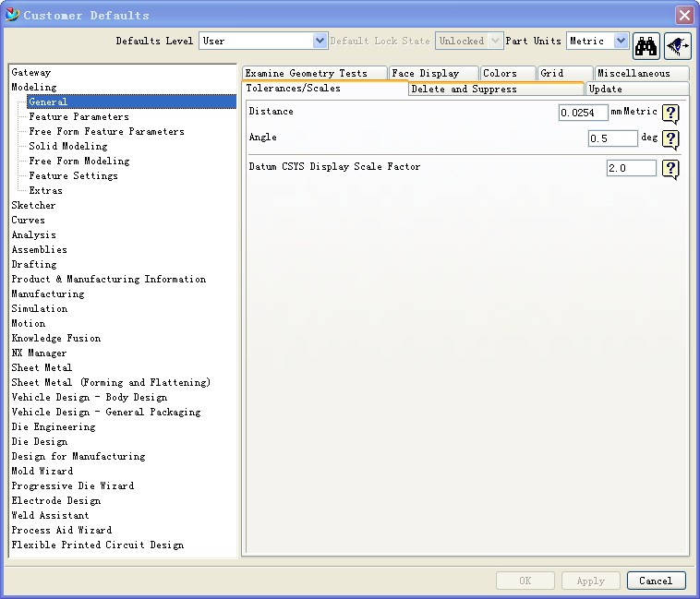This screenshot has width=700, height=599.
Task: Select Weld Assistant category
Action: [x=51, y=515]
